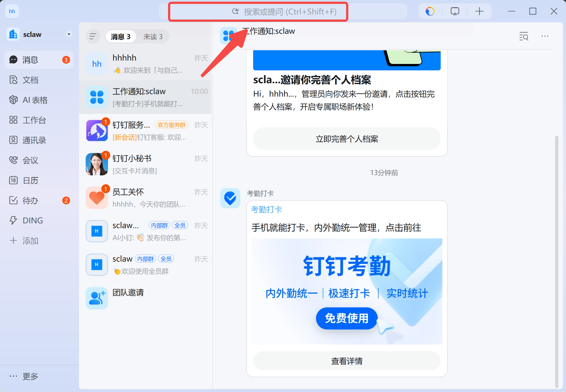Click the 考勤打卡 blue link title
The height and width of the screenshot is (392, 566).
[266, 209]
